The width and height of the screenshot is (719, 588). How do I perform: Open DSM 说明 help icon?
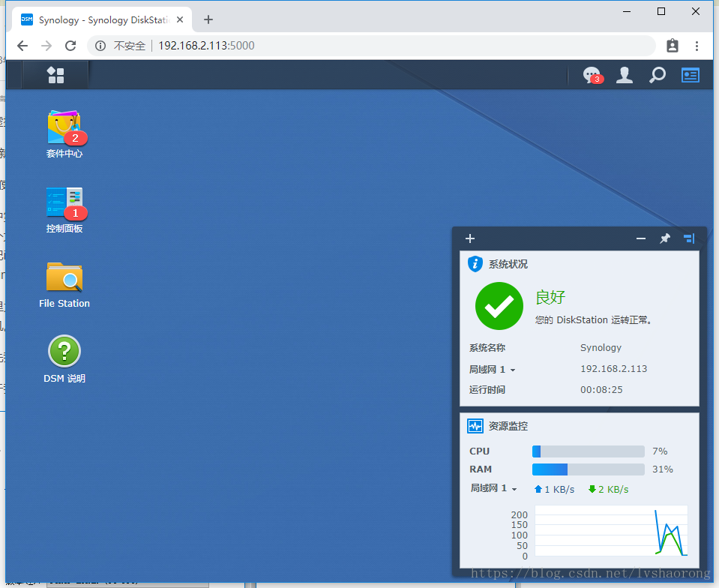64,351
